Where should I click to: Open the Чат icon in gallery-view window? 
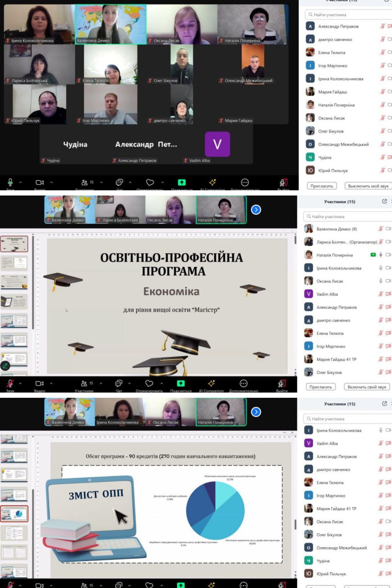[119, 182]
